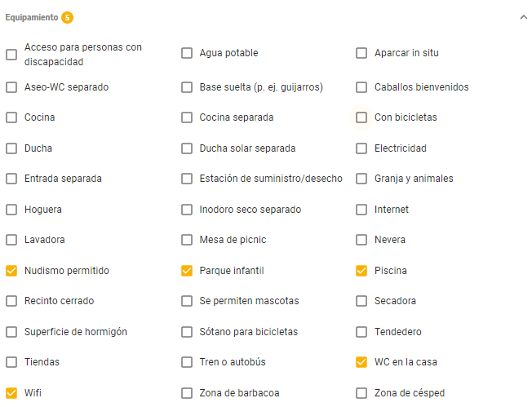Tick the Zona de barbacoa checkbox
This screenshot has width=532, height=407.
click(187, 393)
